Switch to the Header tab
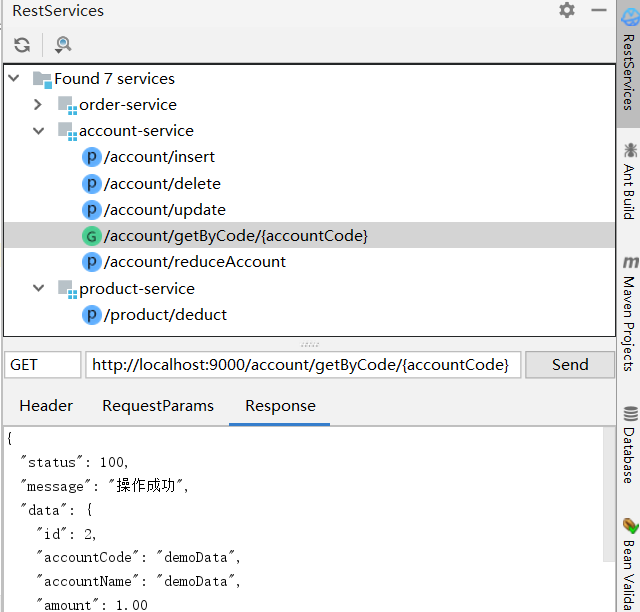This screenshot has height=612, width=640. pos(46,406)
